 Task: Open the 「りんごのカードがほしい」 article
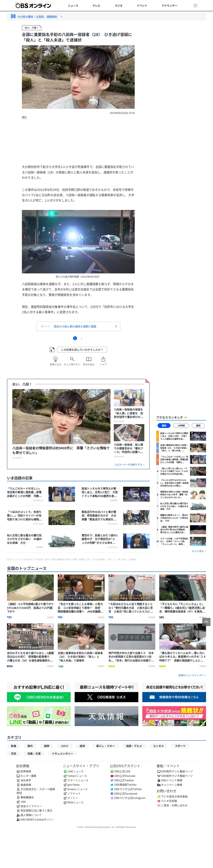pyautogui.click(x=41, y=494)
